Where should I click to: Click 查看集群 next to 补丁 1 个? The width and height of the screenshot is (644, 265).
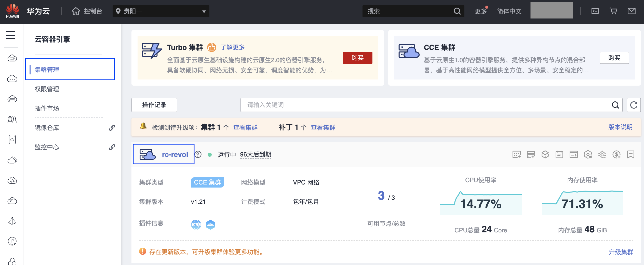pos(323,127)
